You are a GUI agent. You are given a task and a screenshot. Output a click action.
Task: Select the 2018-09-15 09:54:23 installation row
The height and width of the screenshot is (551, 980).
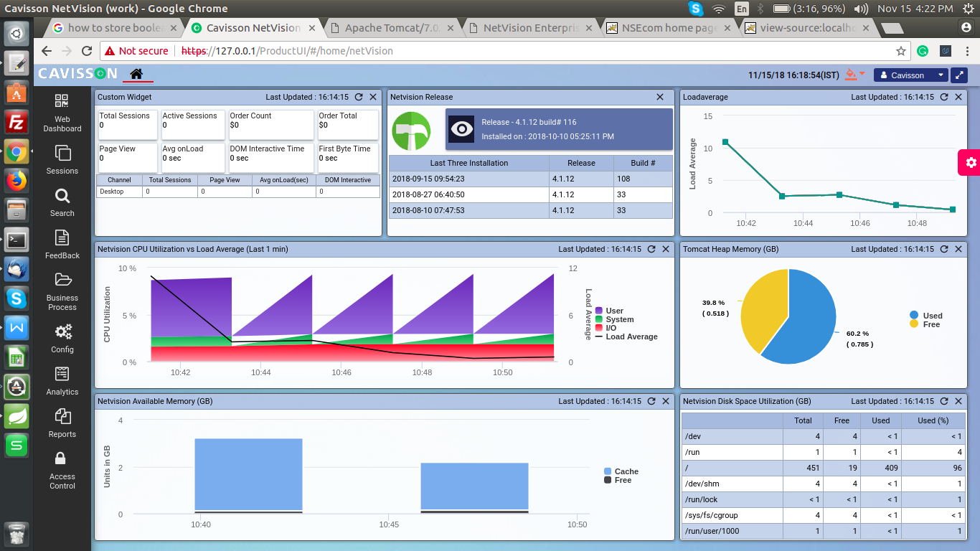[x=531, y=179]
